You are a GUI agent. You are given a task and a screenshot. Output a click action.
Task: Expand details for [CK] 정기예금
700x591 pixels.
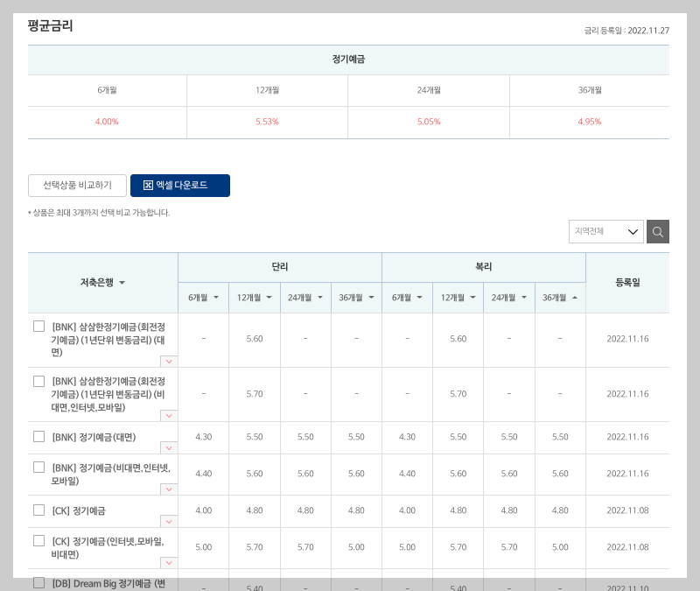(x=169, y=521)
